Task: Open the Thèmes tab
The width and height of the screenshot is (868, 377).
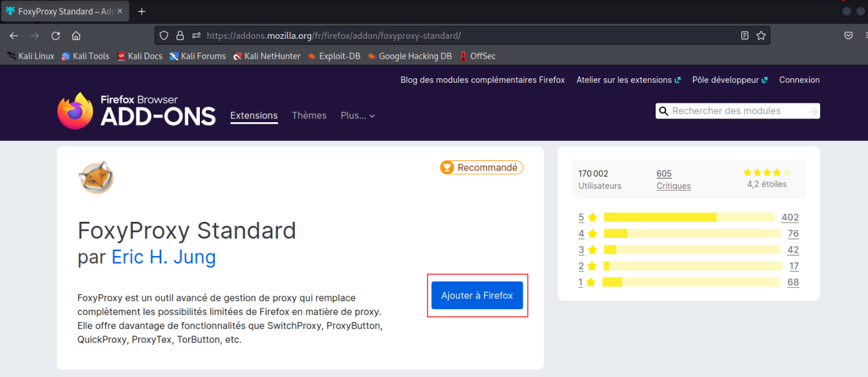Action: click(x=309, y=116)
